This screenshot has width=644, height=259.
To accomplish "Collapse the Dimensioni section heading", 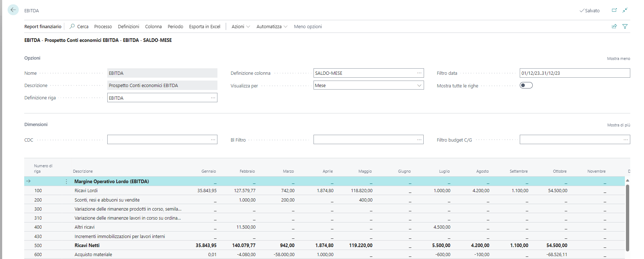I will tap(36, 124).
